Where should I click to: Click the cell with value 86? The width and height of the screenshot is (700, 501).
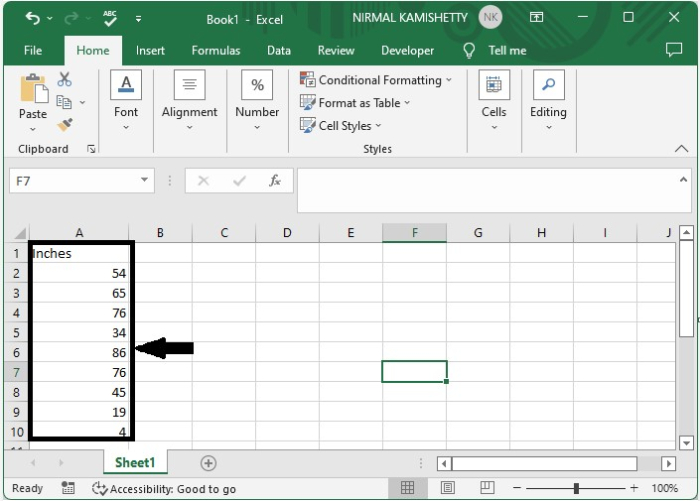tap(79, 352)
